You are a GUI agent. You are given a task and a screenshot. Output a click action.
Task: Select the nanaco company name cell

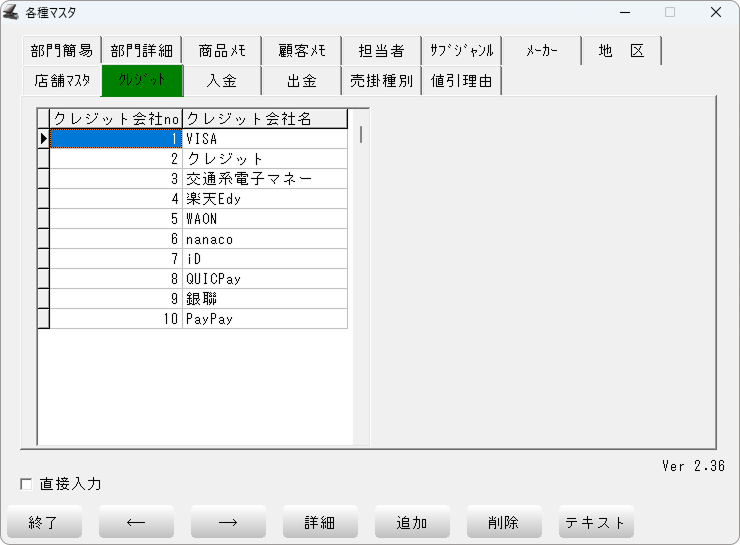265,239
